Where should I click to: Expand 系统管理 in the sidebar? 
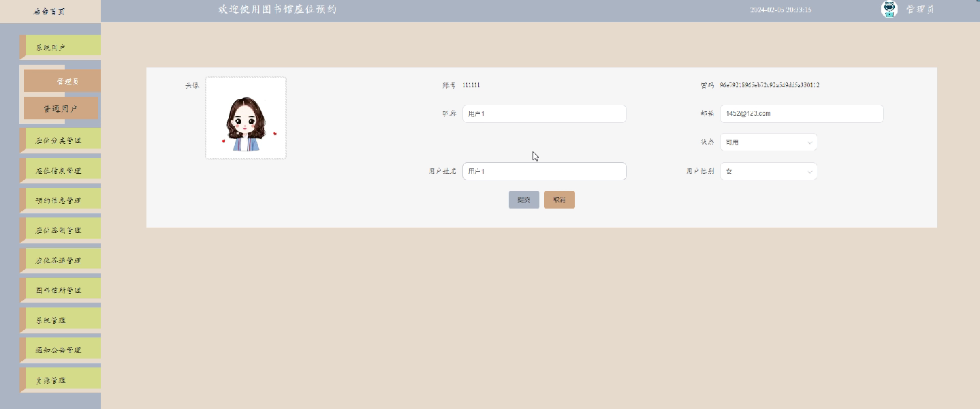60,320
